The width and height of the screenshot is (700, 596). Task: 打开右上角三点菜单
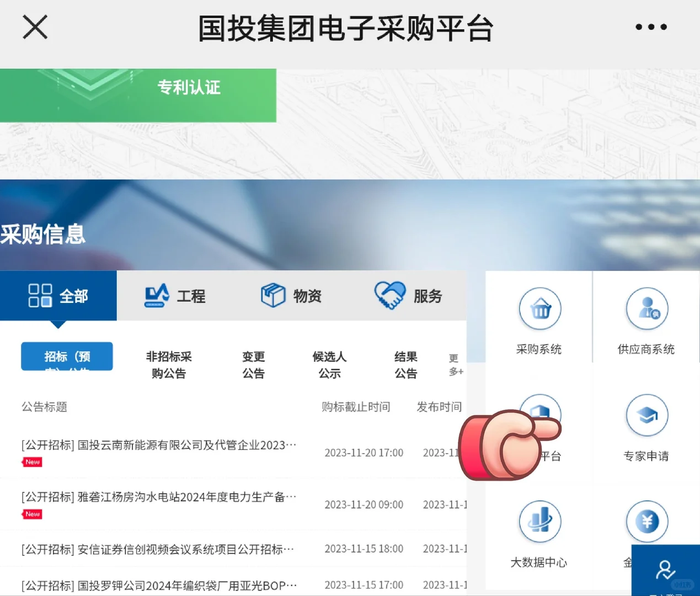click(650, 26)
